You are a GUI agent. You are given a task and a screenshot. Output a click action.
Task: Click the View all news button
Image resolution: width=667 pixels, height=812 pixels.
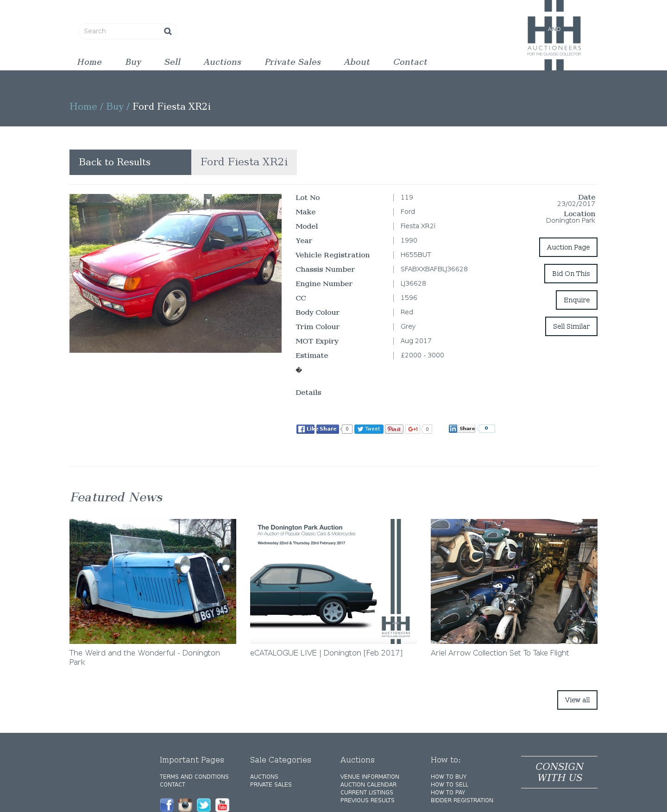point(577,700)
